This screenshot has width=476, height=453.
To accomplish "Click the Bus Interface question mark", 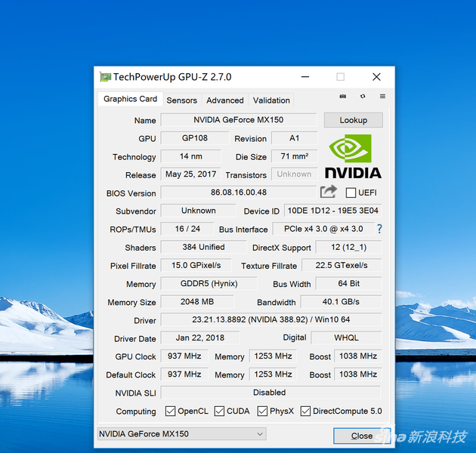I will 379,229.
